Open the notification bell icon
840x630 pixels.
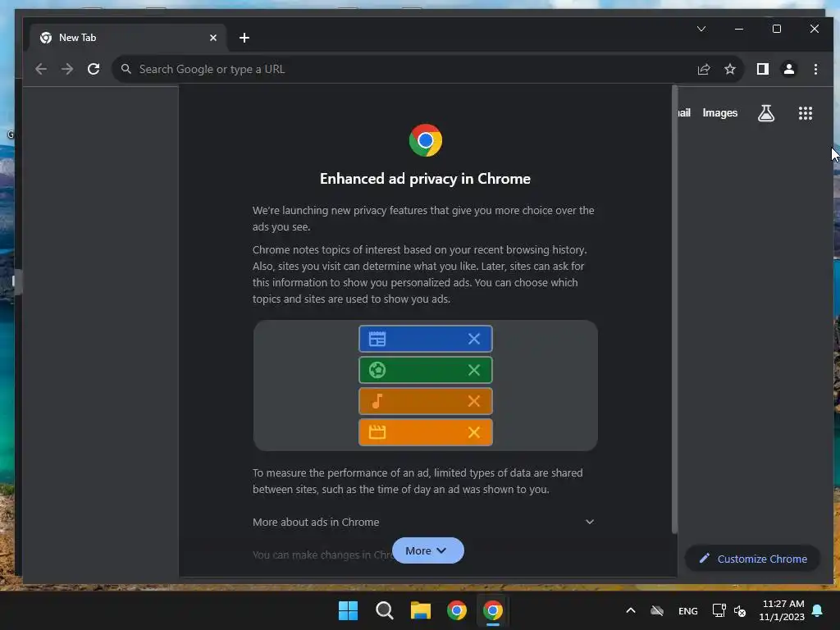[x=818, y=610]
